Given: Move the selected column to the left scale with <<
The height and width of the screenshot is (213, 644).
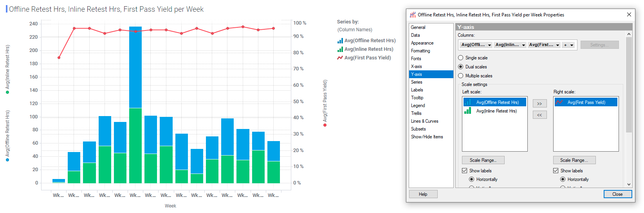Looking at the screenshot, I should [539, 115].
